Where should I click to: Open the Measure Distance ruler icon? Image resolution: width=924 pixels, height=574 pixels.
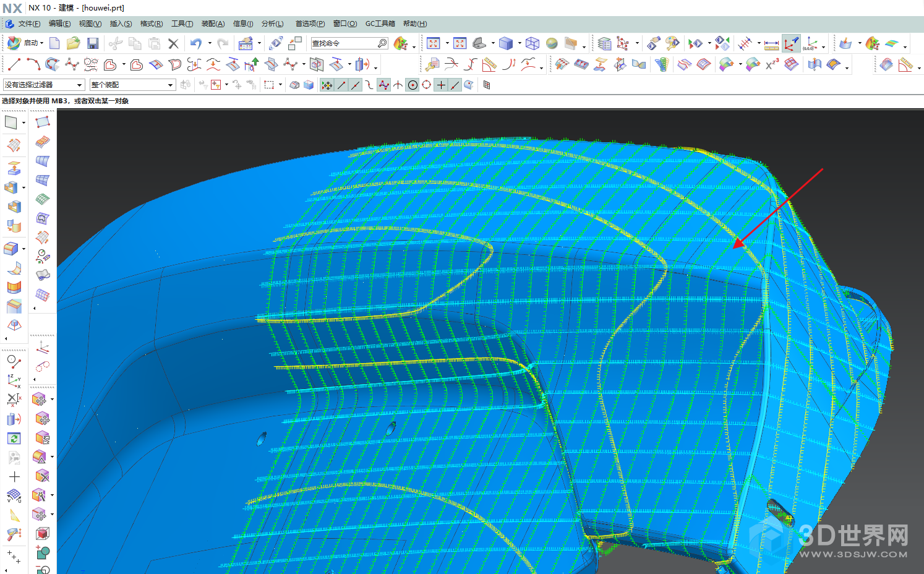click(x=771, y=44)
